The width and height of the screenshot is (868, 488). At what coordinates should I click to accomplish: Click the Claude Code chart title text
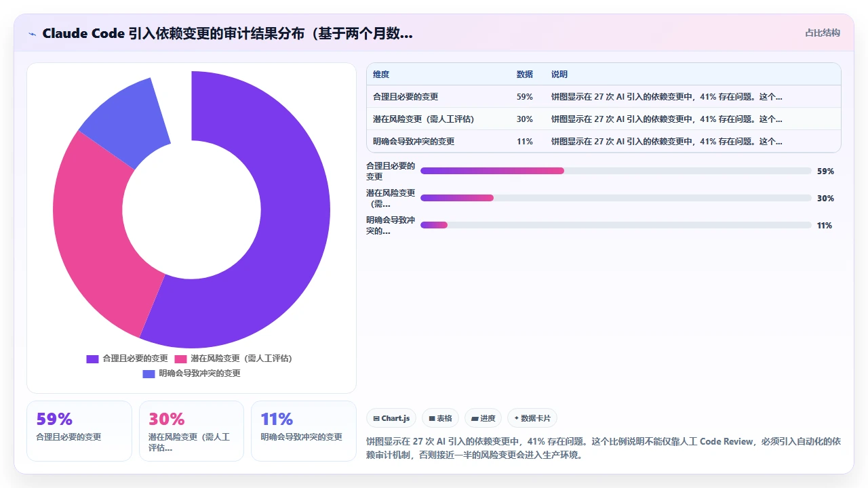pos(227,34)
